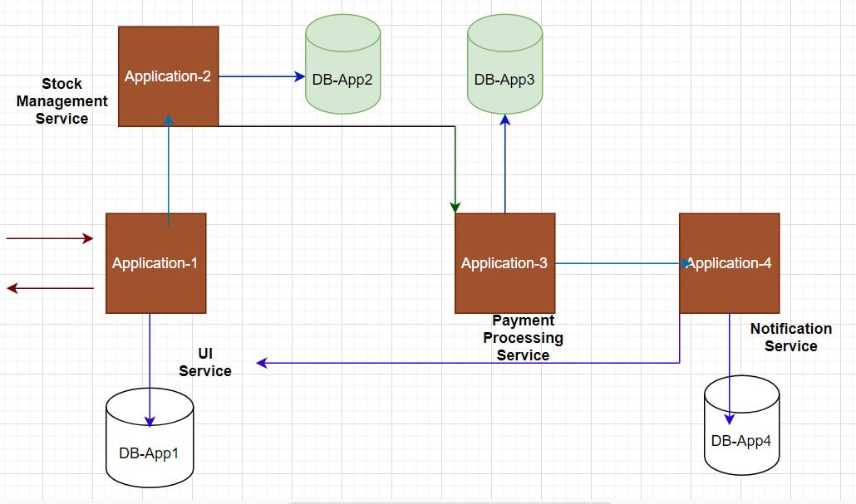This screenshot has height=504, width=856.
Task: Select the Application-3 rectangle shape
Action: point(504,262)
